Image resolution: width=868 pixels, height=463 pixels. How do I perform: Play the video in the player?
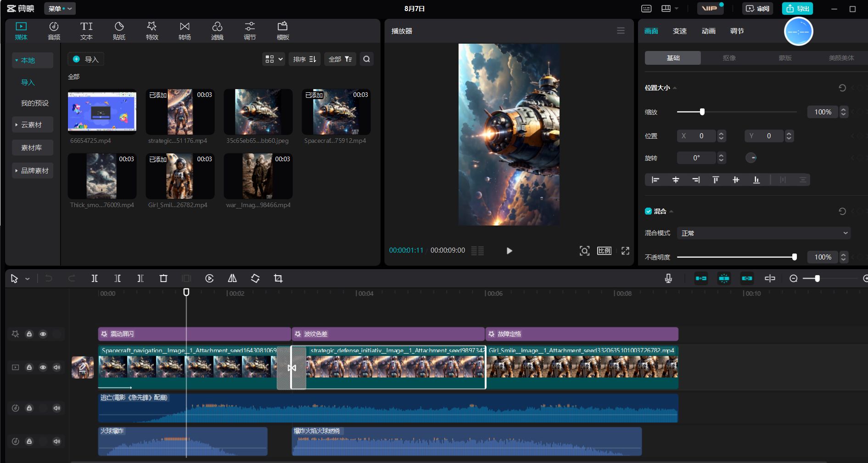click(x=509, y=251)
